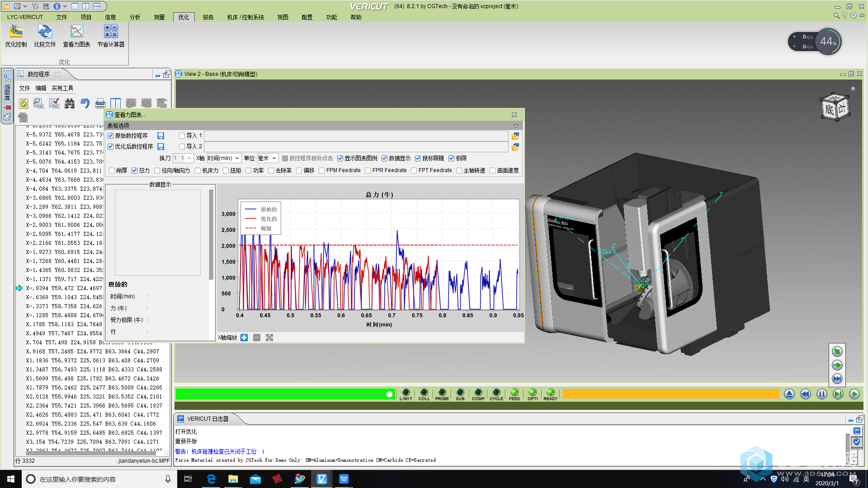Toggle the 原始数控程序 checkbox
Viewport: 868px width, 488px height.
point(110,136)
